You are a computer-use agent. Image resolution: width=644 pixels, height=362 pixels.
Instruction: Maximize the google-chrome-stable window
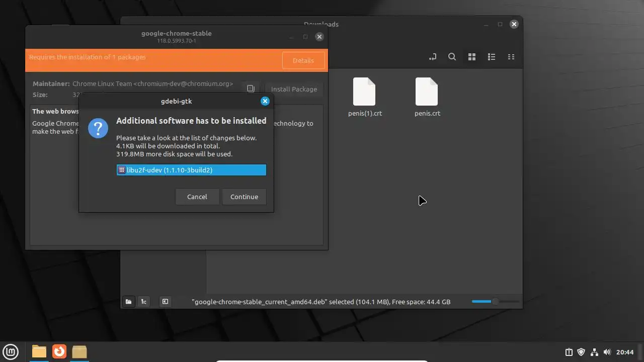(x=305, y=37)
